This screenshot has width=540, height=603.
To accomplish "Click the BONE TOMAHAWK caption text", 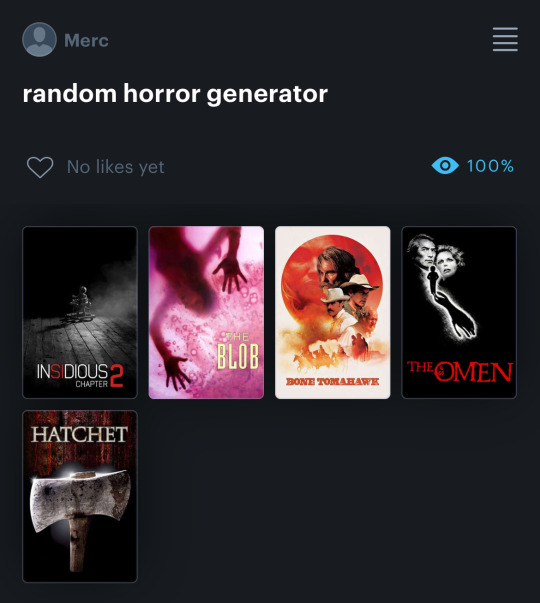I will click(x=333, y=381).
